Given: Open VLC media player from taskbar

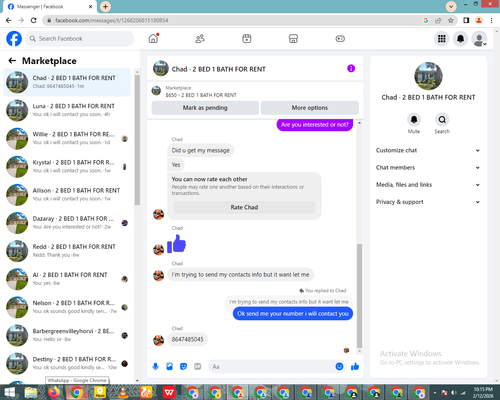Looking at the screenshot, I should click(x=123, y=392).
